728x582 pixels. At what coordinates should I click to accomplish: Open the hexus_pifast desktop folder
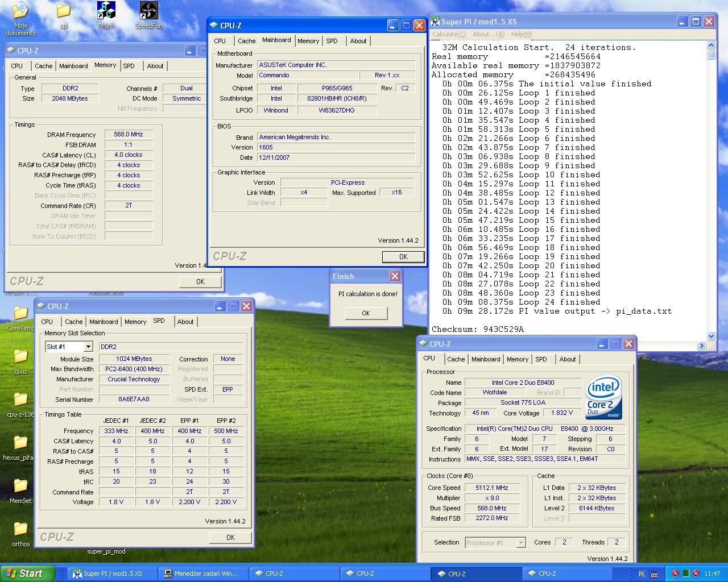point(20,447)
